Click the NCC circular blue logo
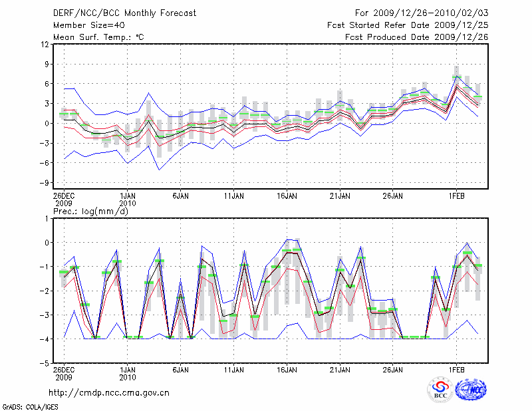The width and height of the screenshot is (532, 411). pos(470,389)
